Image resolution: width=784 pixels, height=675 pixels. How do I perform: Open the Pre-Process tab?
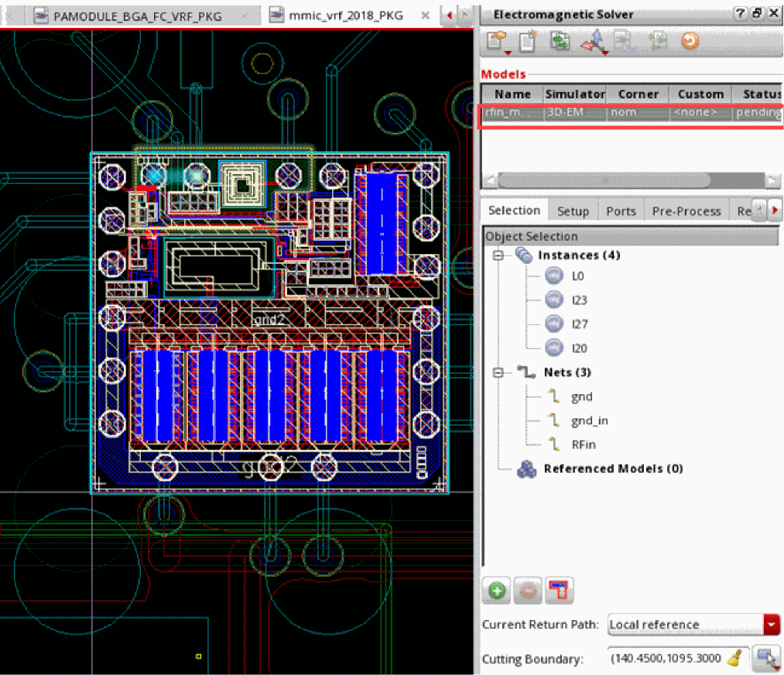coord(686,211)
